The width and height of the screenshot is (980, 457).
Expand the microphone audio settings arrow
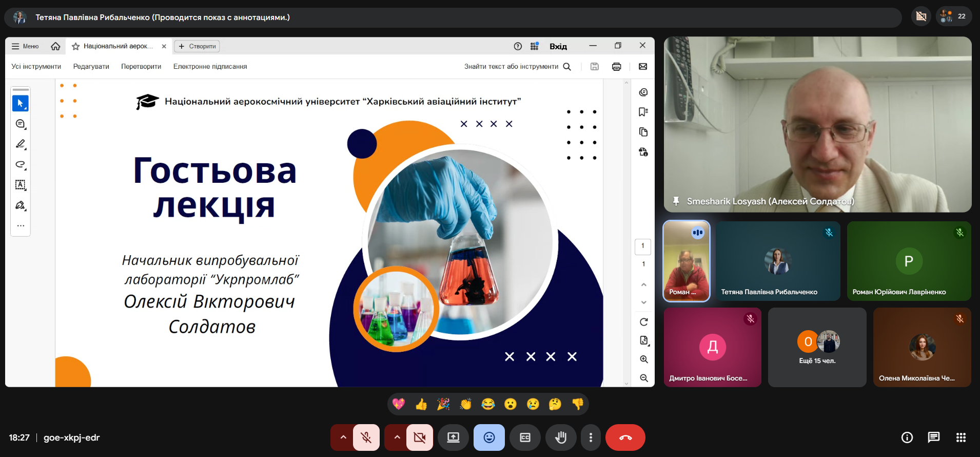(343, 437)
